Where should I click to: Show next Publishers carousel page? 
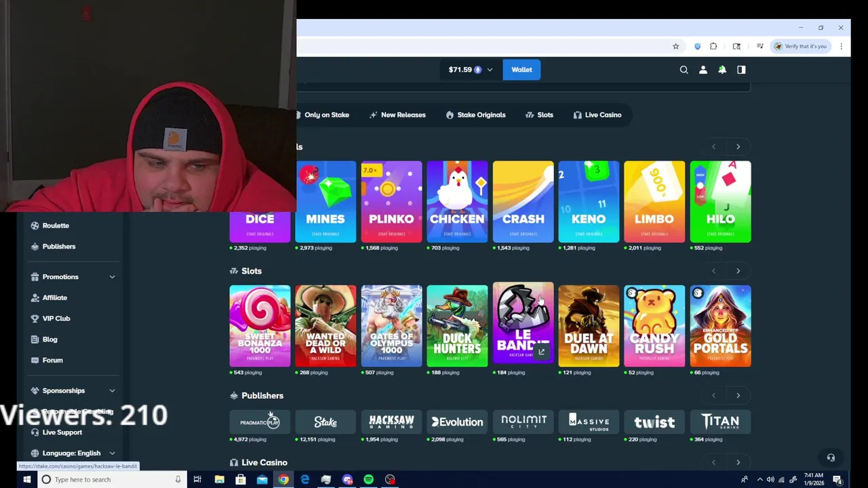738,395
